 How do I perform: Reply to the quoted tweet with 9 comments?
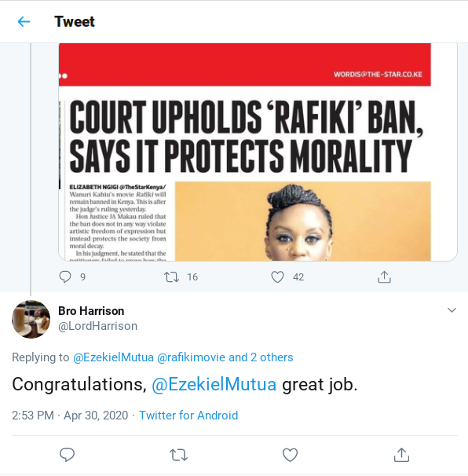(65, 276)
